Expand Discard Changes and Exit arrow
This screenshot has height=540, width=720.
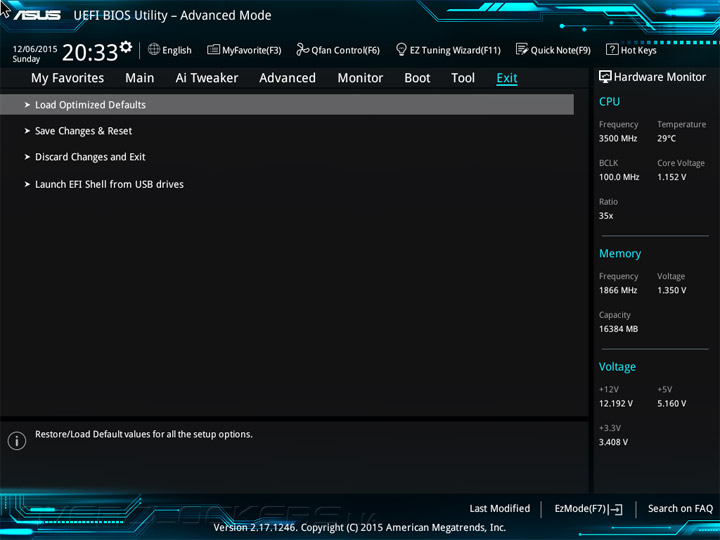click(27, 157)
